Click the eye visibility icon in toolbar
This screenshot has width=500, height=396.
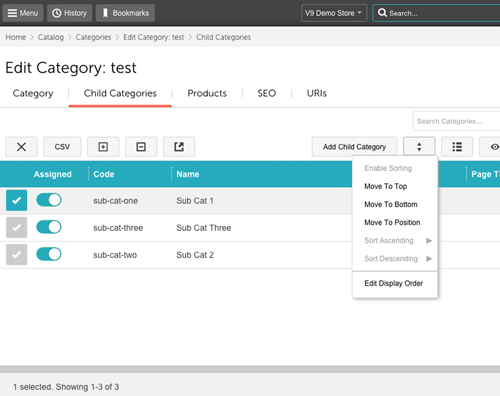tap(495, 147)
